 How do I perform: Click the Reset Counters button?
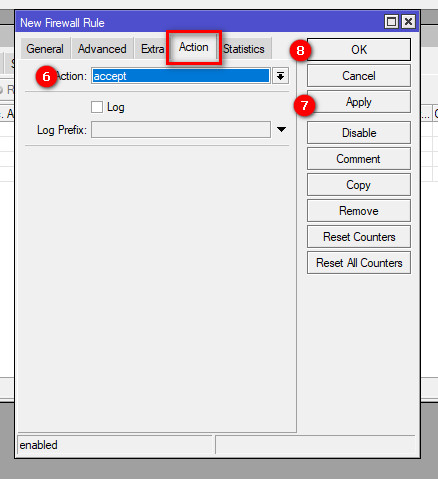(x=359, y=237)
